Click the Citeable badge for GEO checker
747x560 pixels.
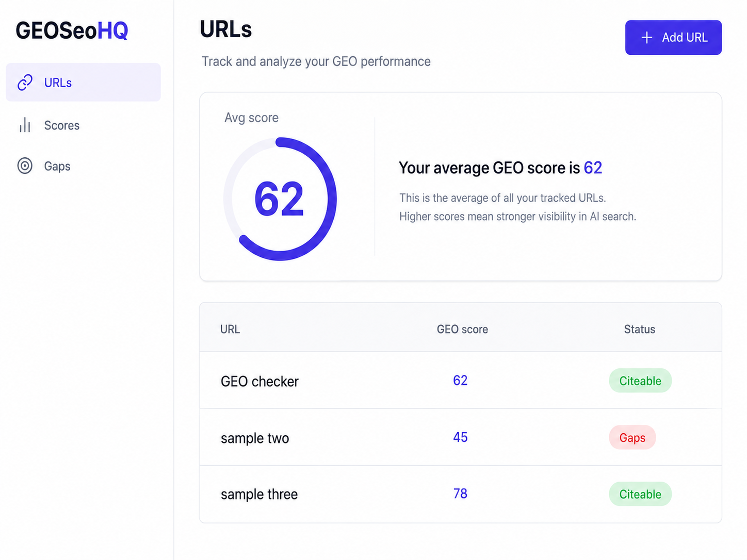click(x=640, y=381)
